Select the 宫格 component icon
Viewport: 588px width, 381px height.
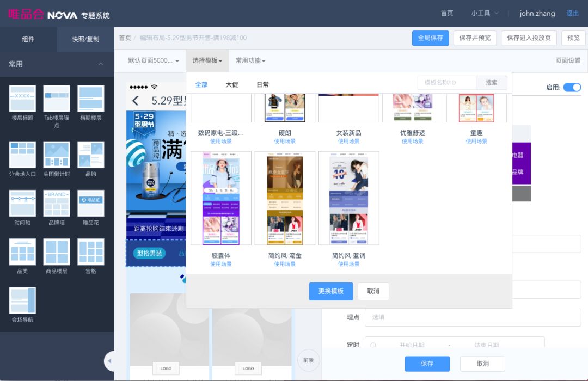tap(90, 253)
